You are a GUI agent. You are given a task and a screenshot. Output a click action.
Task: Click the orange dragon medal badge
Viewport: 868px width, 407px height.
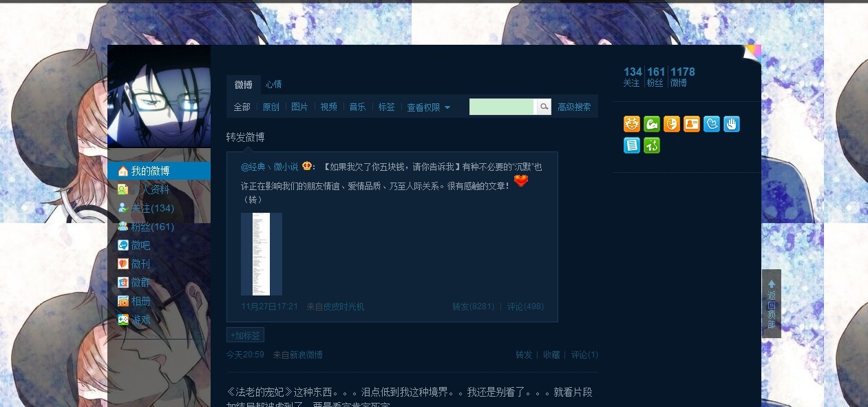coord(632,124)
